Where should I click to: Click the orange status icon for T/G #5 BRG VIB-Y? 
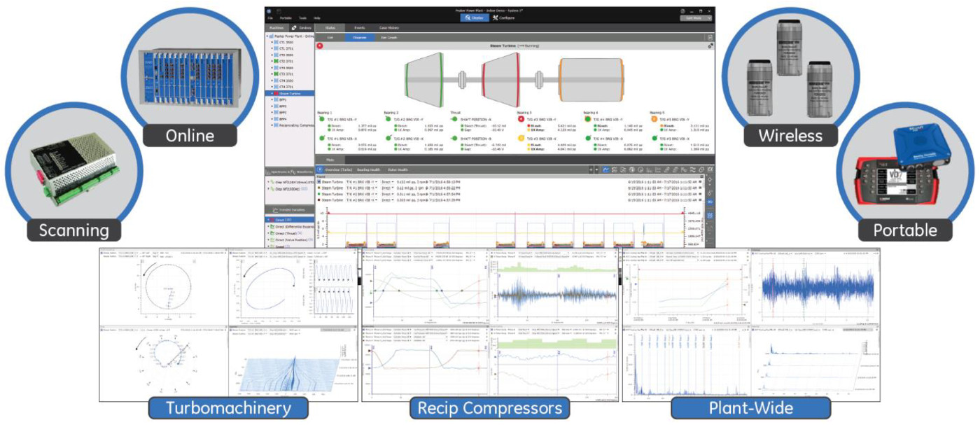tap(654, 118)
